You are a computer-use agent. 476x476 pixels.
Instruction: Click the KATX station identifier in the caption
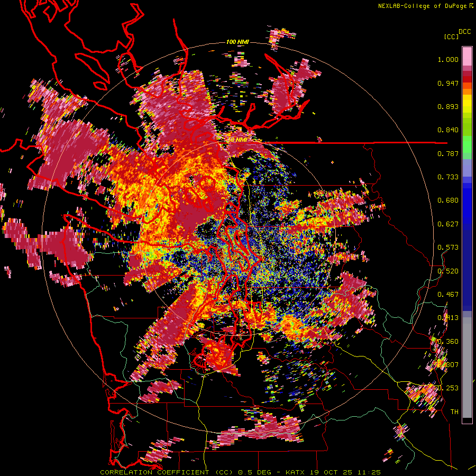[x=294, y=472]
